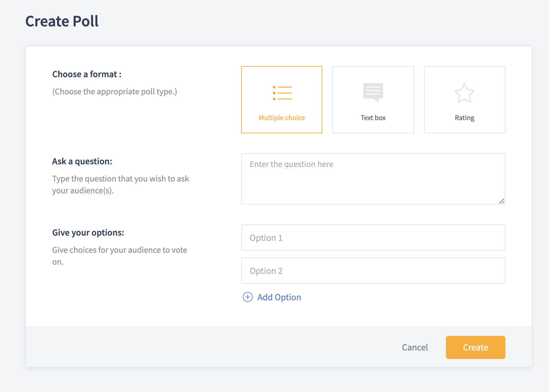Choose the "Text box" format label

click(x=373, y=118)
